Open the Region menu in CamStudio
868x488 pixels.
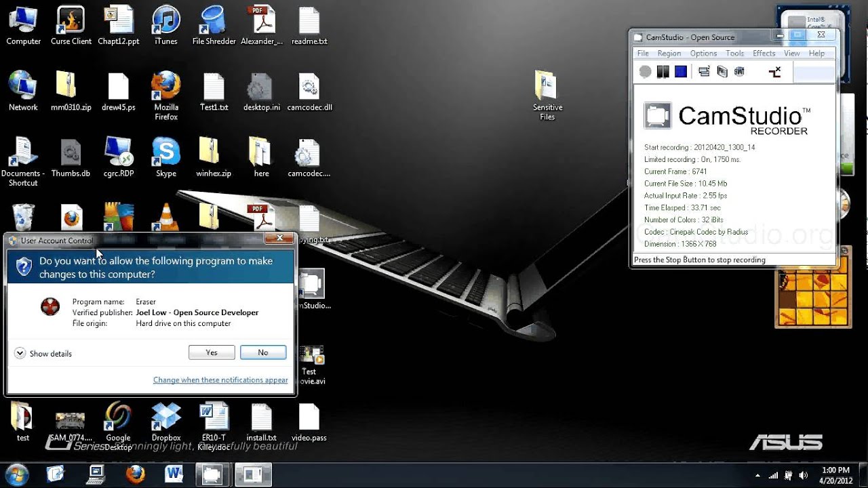669,54
